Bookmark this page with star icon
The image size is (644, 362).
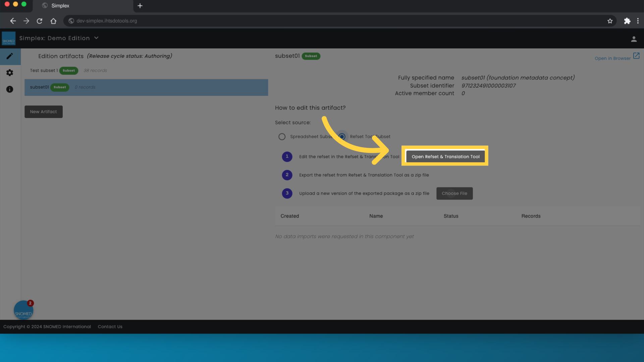tap(610, 21)
